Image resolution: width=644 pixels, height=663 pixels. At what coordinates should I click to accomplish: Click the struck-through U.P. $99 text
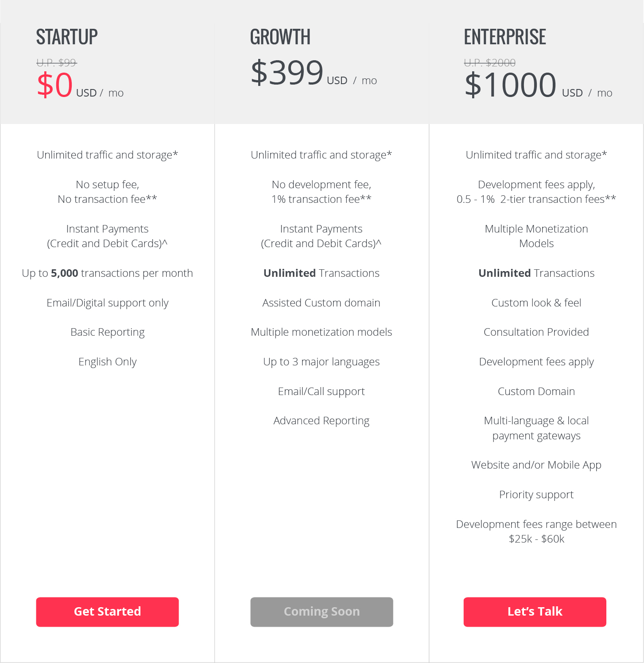click(x=56, y=62)
